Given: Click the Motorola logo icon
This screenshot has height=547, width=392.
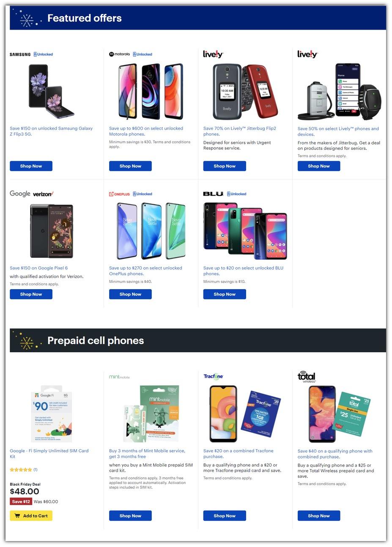Looking at the screenshot, I should pos(120,54).
